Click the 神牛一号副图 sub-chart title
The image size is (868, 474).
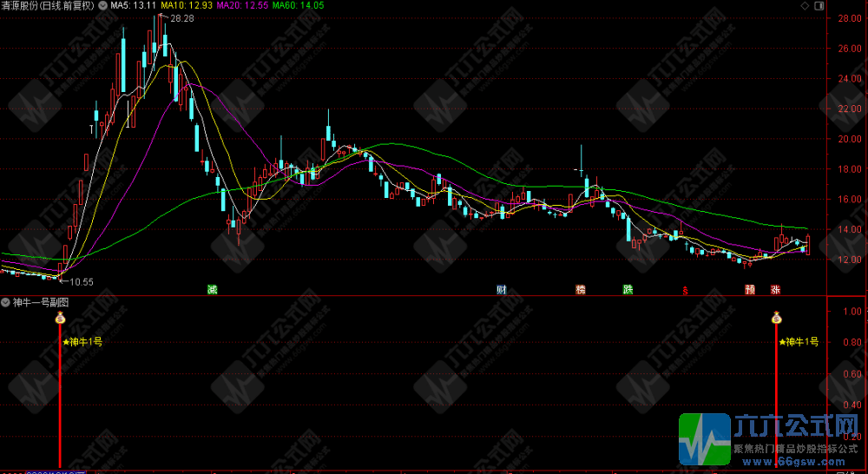tap(41, 303)
